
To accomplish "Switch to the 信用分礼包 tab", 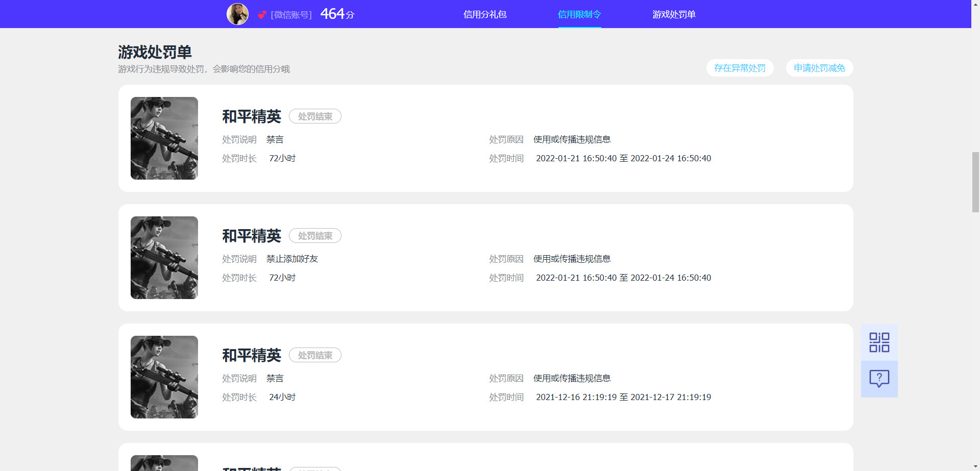I will 485,14.
